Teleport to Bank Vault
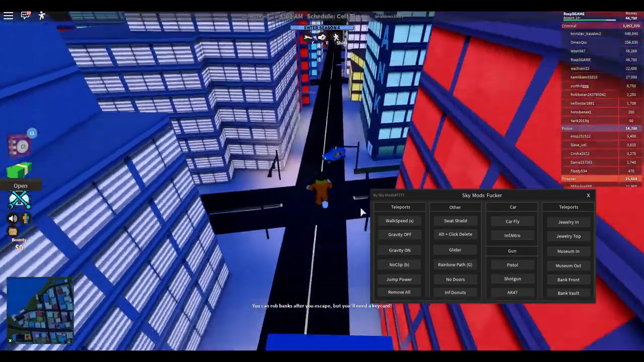 tap(569, 293)
